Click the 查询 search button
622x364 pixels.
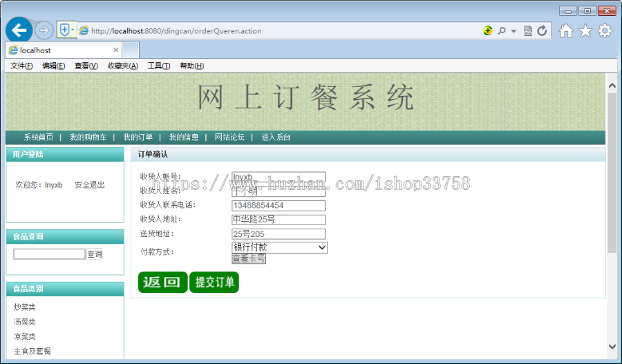click(x=95, y=253)
